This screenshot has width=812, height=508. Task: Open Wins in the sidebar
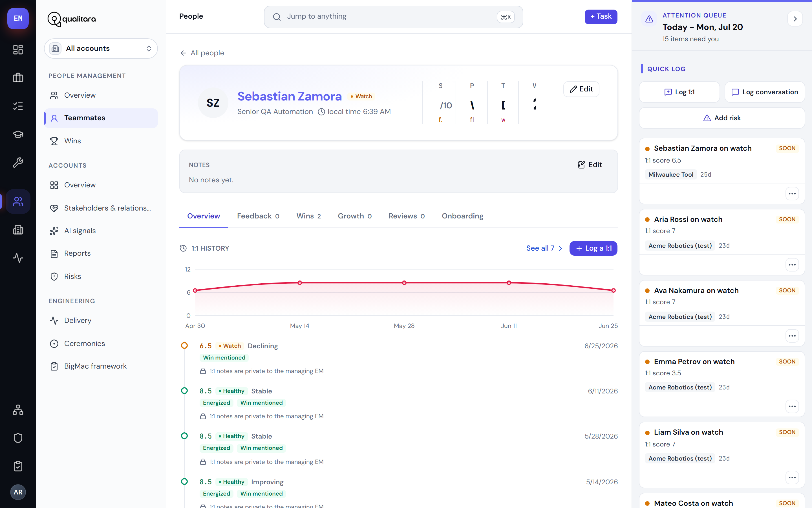click(101, 141)
